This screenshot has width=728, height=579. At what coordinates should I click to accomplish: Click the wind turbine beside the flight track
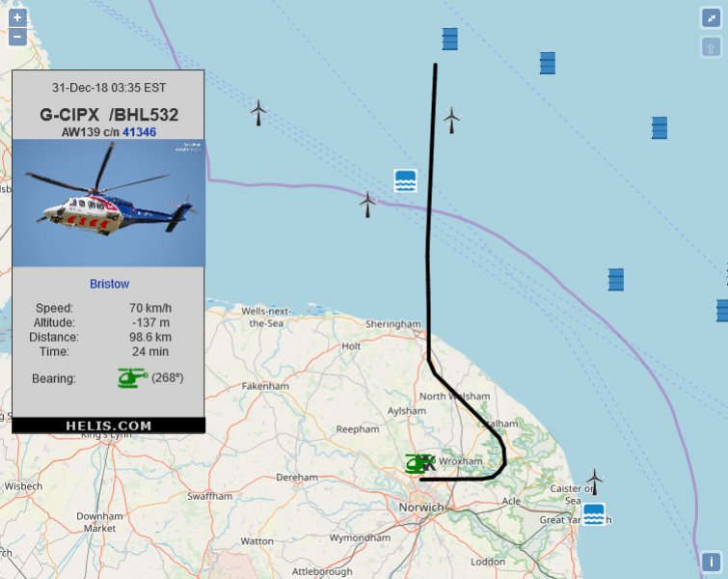[451, 120]
